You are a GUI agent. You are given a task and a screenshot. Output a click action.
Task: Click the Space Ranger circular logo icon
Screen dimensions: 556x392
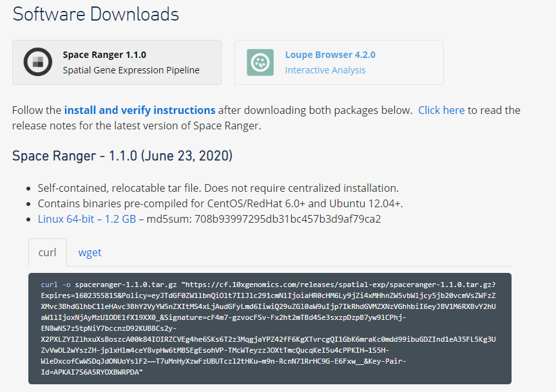click(x=38, y=62)
